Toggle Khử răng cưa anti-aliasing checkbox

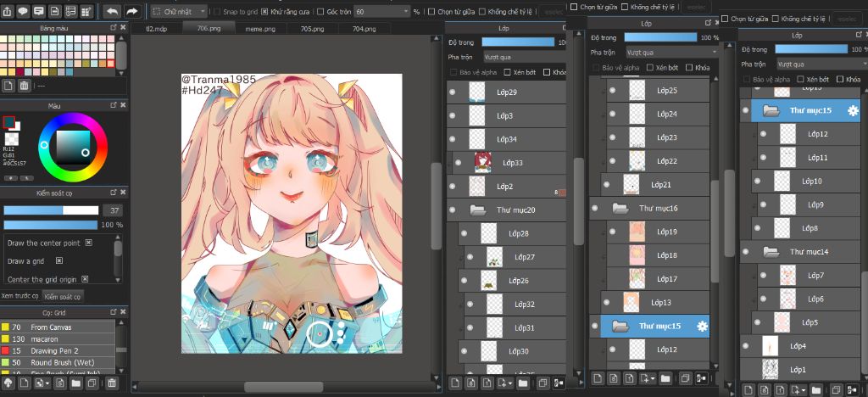pyautogui.click(x=264, y=12)
